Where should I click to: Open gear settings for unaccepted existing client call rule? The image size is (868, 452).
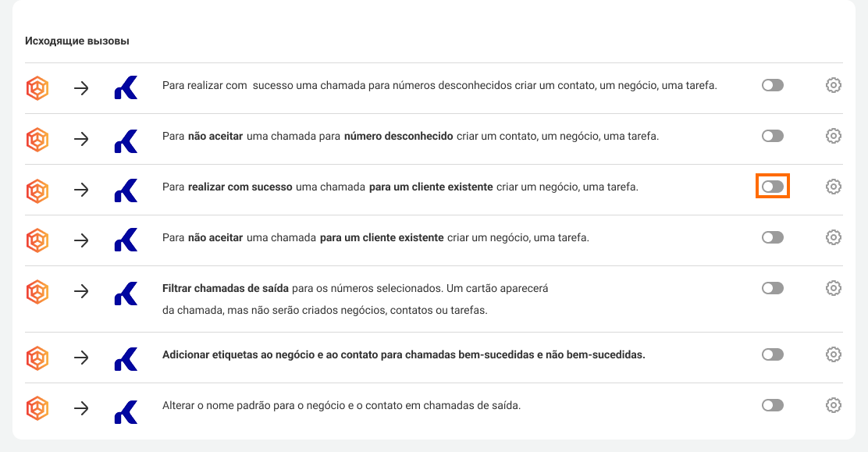coord(833,237)
